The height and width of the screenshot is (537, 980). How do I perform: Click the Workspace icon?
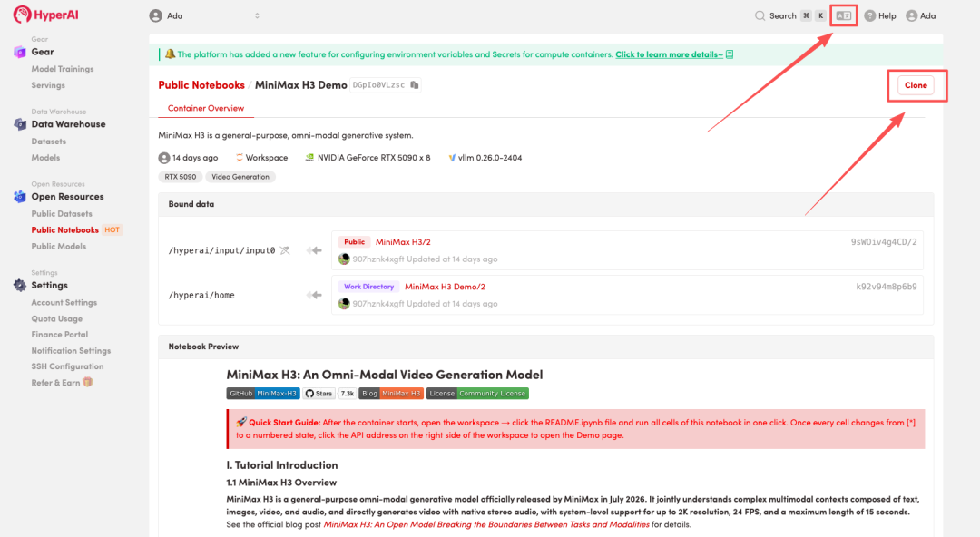[x=240, y=158]
